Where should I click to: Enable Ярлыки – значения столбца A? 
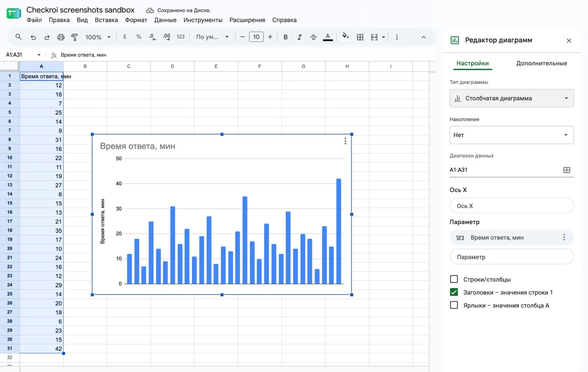[x=454, y=305]
